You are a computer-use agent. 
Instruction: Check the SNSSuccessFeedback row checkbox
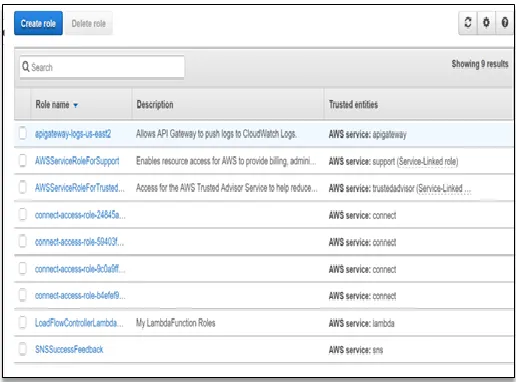23,349
